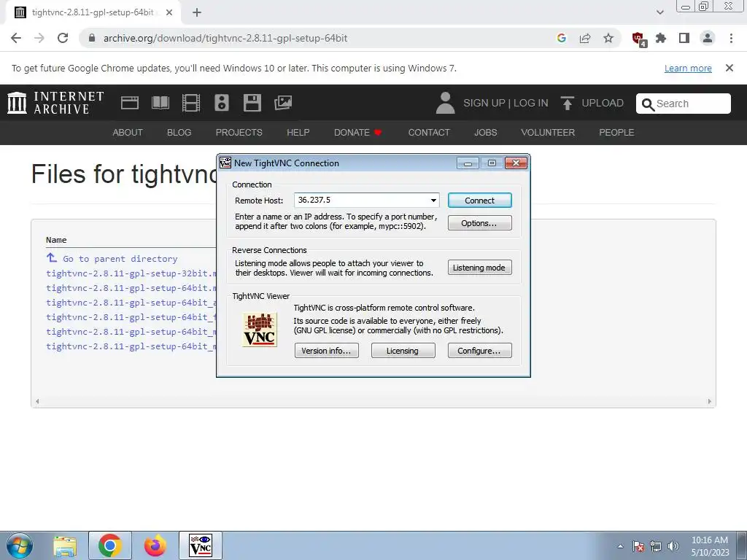Click the TightVNC logo image
The height and width of the screenshot is (560, 747).
pyautogui.click(x=260, y=330)
